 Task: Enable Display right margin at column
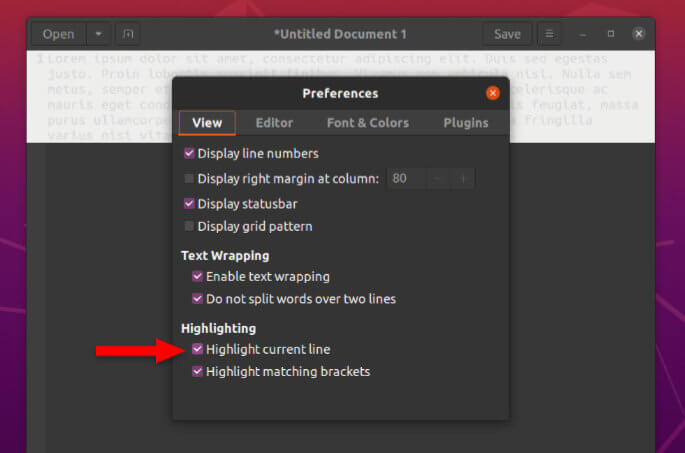coord(189,178)
